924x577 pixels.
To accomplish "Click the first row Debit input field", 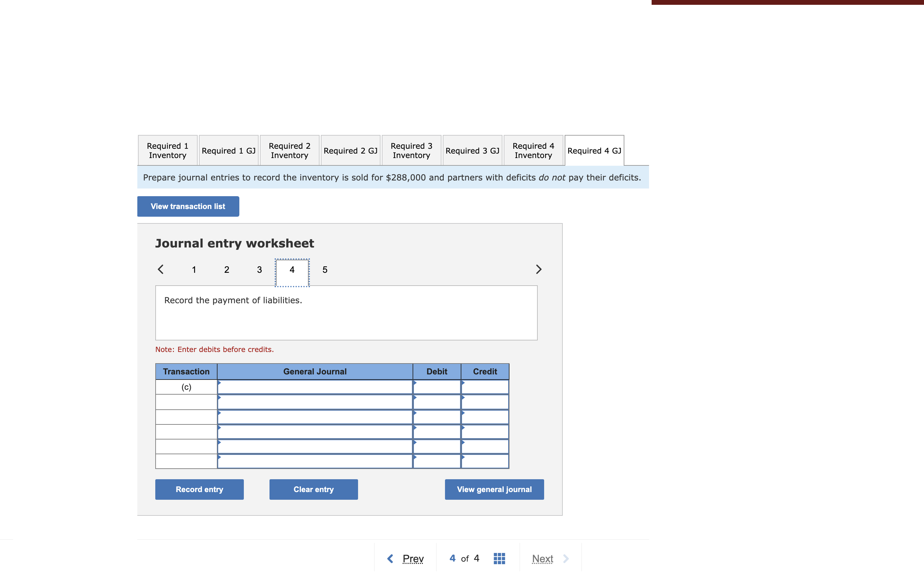I will pyautogui.click(x=437, y=387).
